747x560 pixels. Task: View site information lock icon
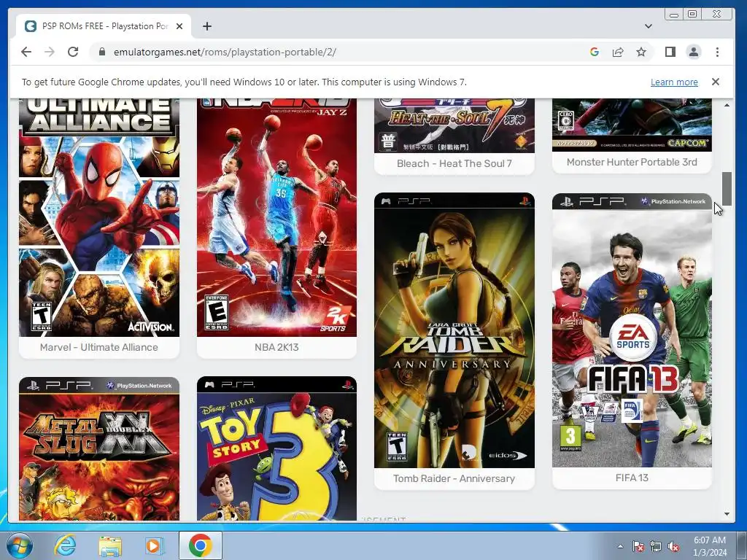101,52
